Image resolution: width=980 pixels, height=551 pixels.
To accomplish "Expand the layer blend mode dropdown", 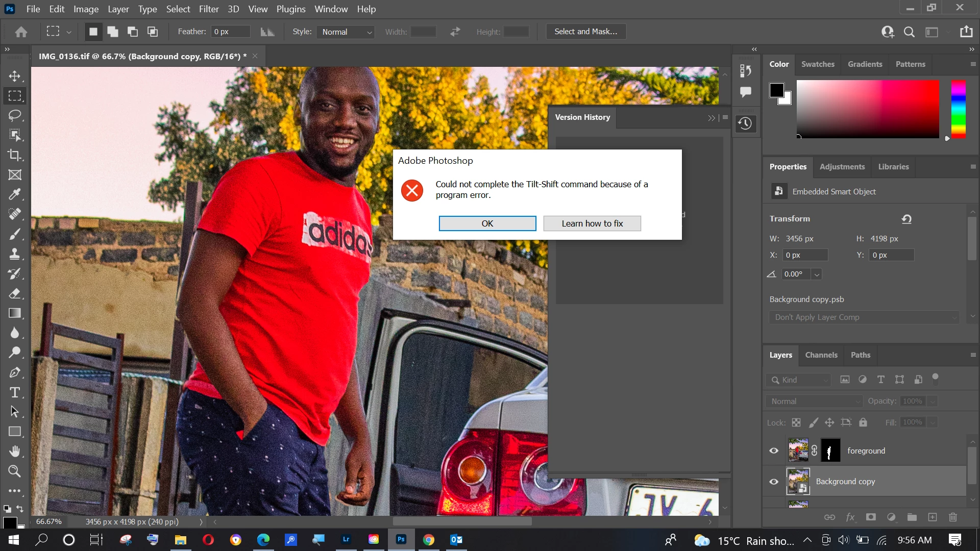I will pos(814,402).
